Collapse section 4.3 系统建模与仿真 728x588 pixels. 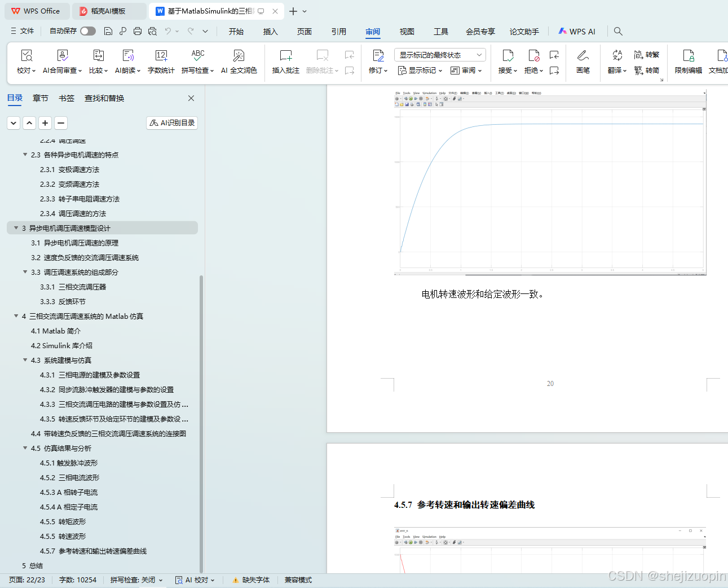click(x=25, y=360)
